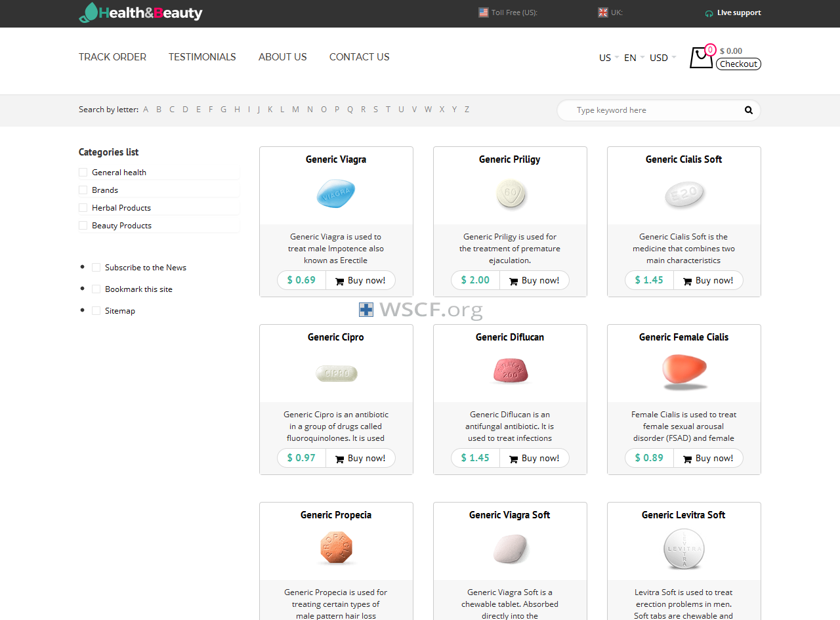Open the Generic Priligy title link

[x=510, y=159]
